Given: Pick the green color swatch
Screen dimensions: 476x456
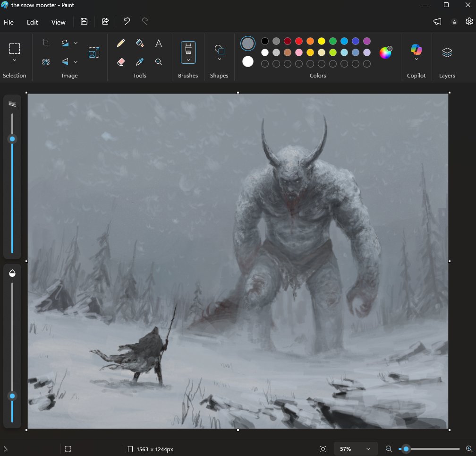Looking at the screenshot, I should click(333, 41).
